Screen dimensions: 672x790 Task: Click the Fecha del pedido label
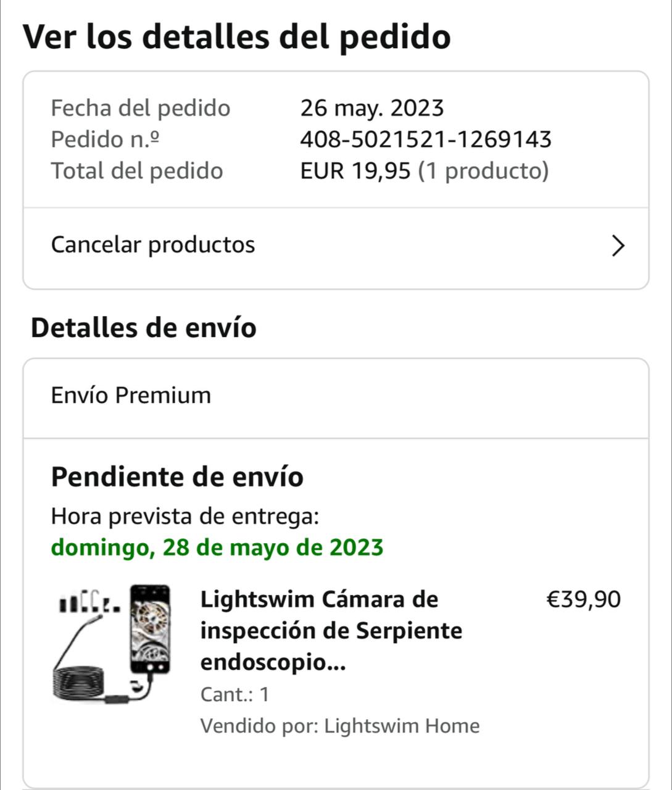140,108
